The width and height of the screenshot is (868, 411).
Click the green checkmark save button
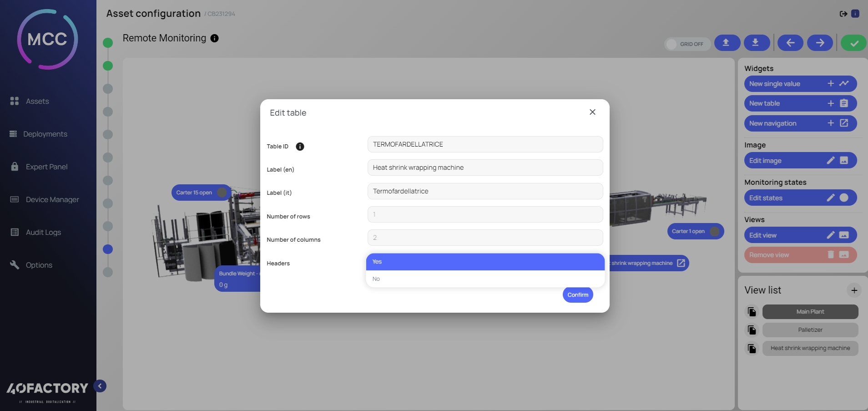click(x=853, y=43)
